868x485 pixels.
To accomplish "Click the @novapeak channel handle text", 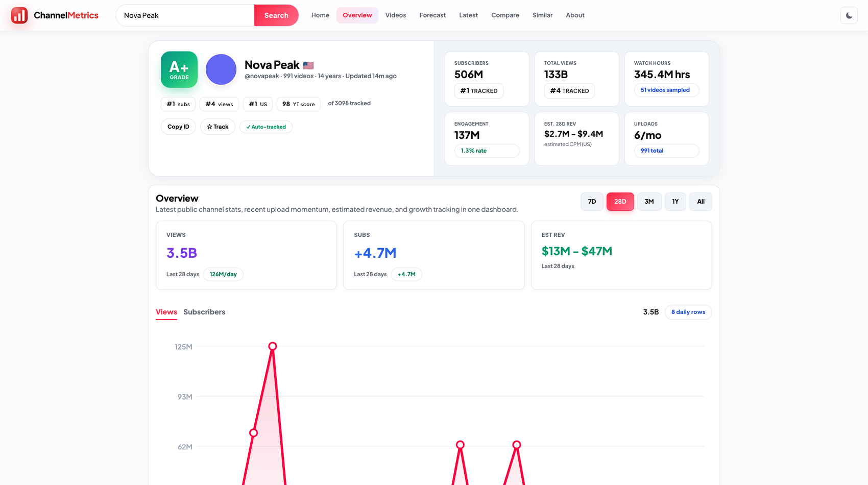I will (x=262, y=76).
